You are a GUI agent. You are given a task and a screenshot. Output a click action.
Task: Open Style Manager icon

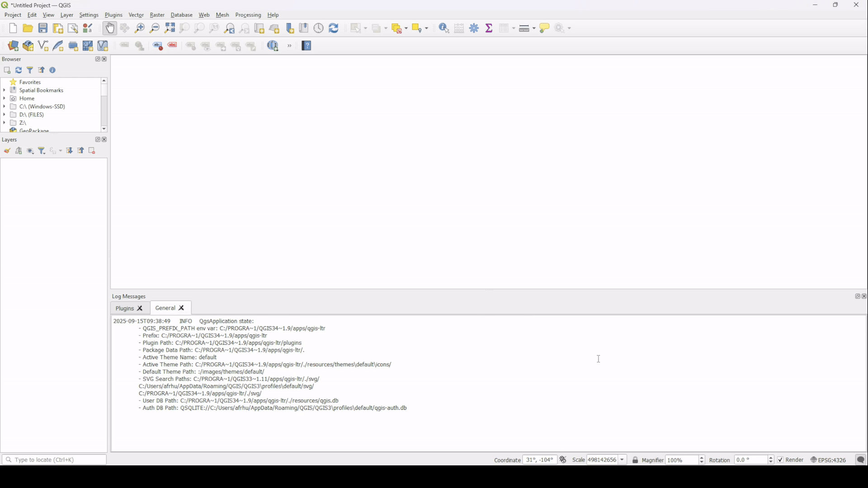click(88, 28)
